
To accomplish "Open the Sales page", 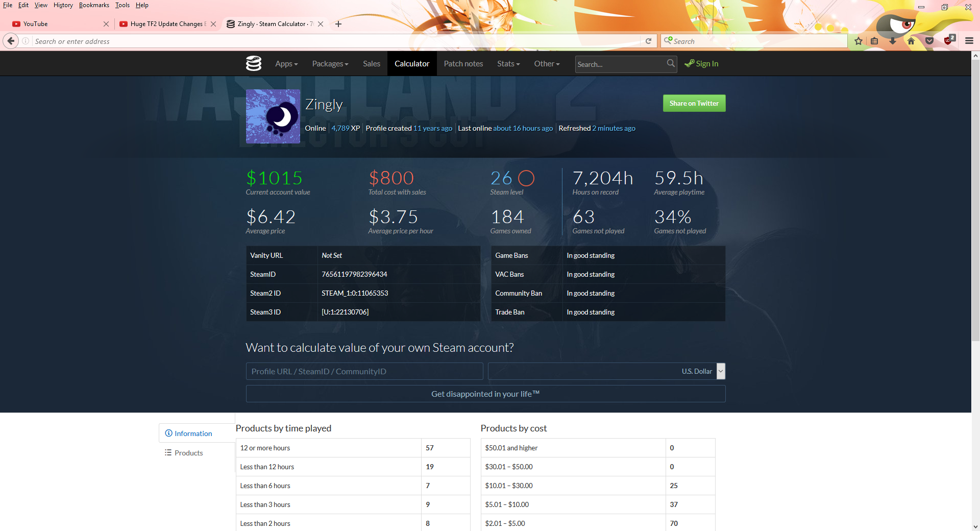I will coord(372,64).
